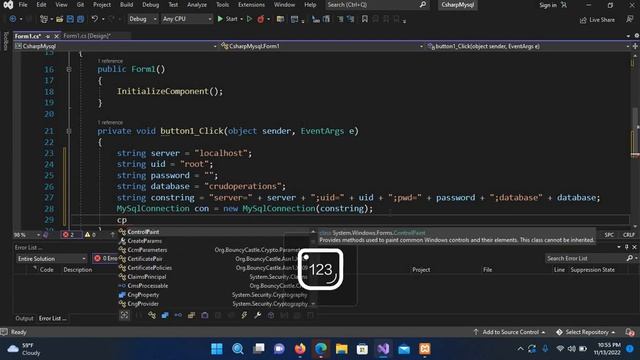Open the button1_Click member dropdown

coord(528,47)
